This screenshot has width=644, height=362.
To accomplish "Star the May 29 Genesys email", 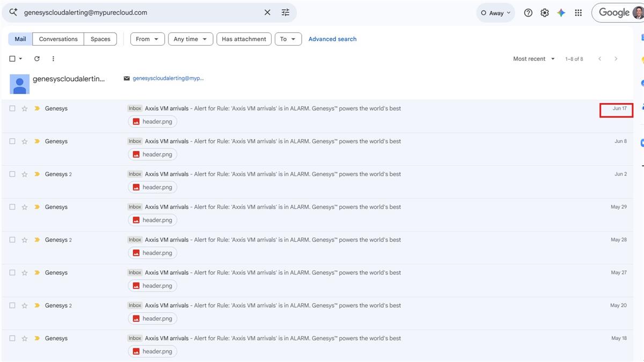I will pos(25,207).
